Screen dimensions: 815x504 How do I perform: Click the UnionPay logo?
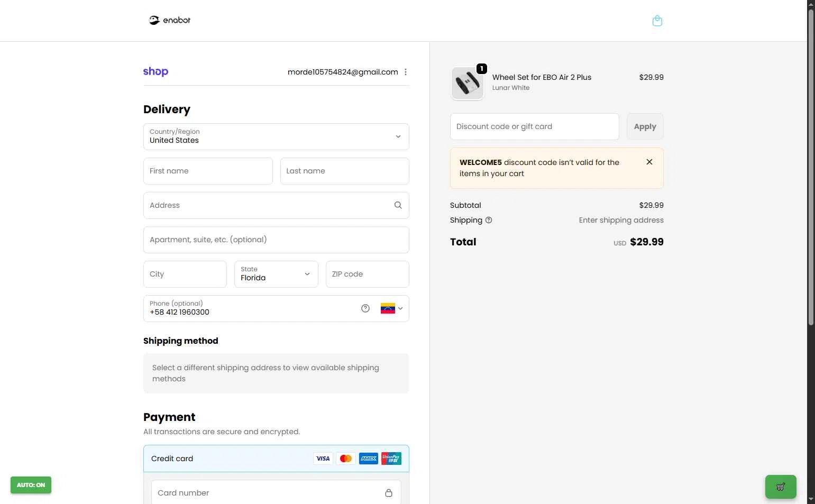pos(391,459)
